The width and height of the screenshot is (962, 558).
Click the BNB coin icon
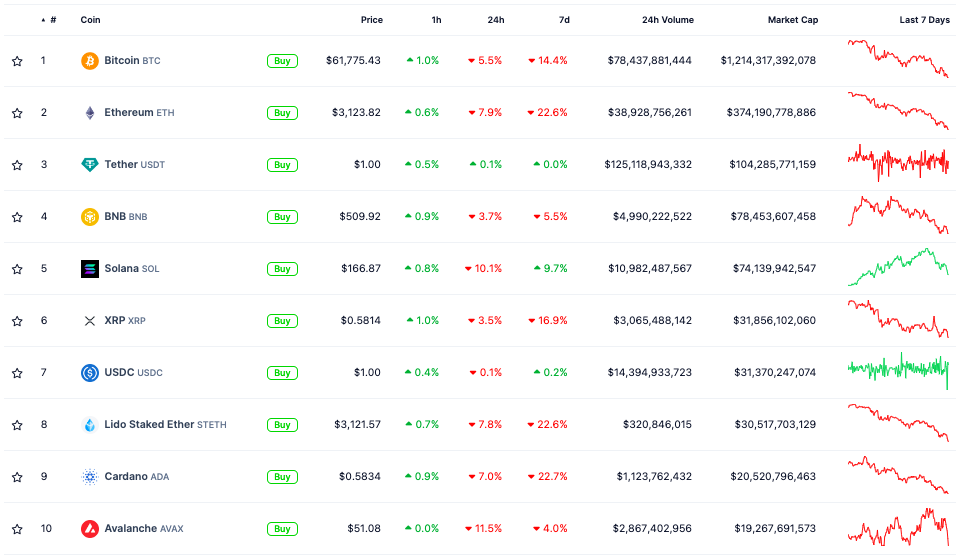90,217
